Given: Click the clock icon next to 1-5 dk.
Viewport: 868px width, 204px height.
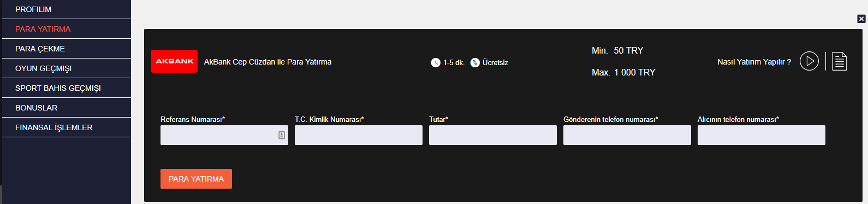Looking at the screenshot, I should [435, 62].
